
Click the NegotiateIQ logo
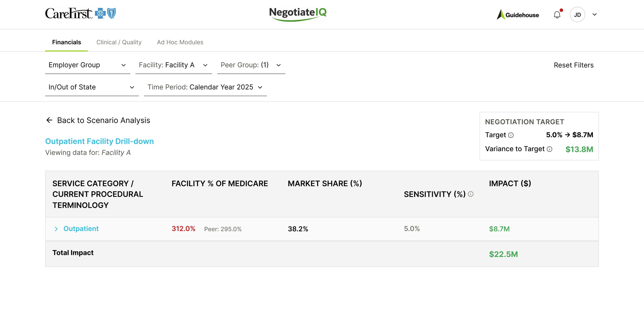(298, 14)
